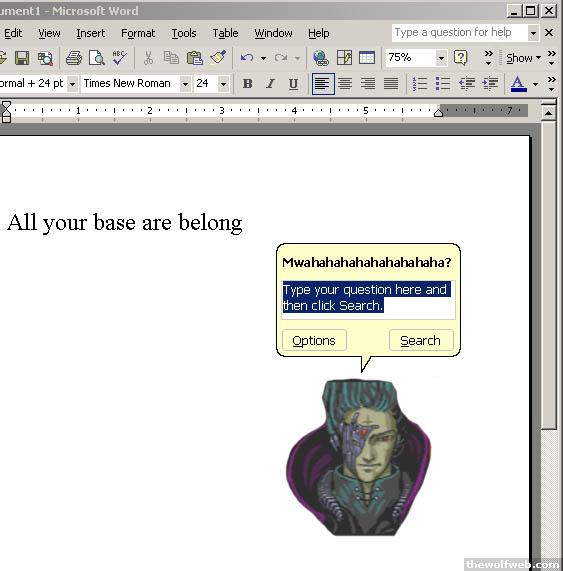Click the Mwahahahahahahahaha? balloon heading
Screen dimensions: 563x571
pos(367,262)
